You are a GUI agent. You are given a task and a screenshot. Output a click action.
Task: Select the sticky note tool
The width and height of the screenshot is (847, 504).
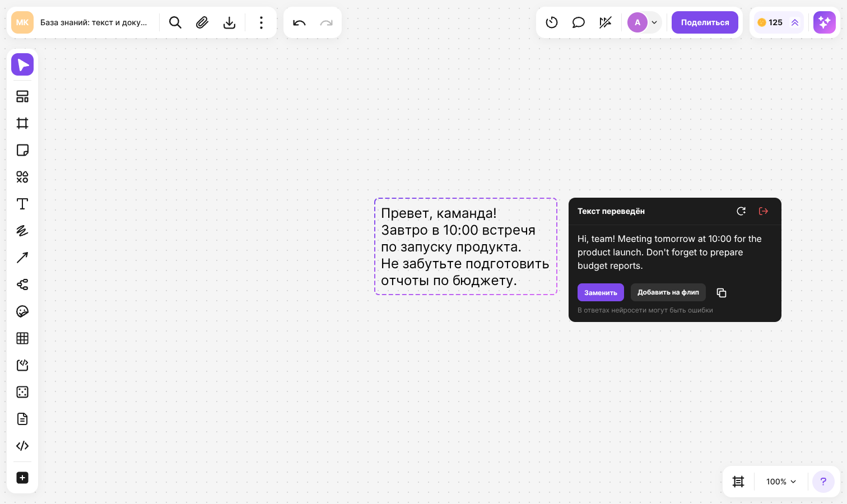click(x=22, y=150)
